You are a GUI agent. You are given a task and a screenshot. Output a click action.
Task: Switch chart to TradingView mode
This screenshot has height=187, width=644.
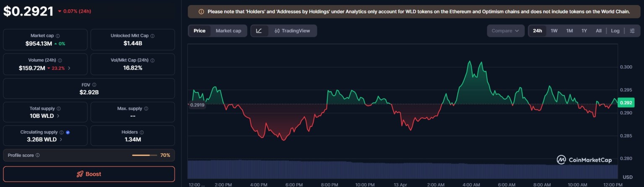[292, 31]
